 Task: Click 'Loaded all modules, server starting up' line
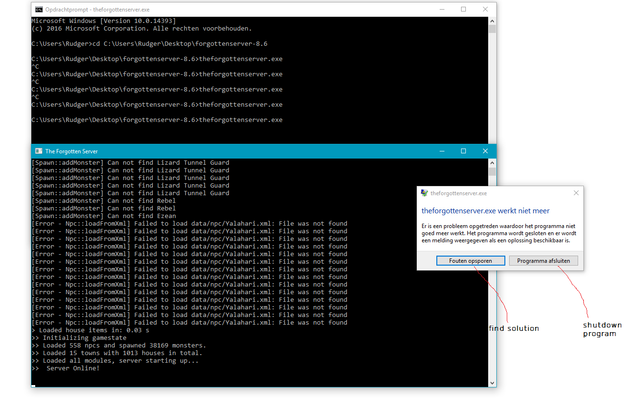click(x=115, y=361)
